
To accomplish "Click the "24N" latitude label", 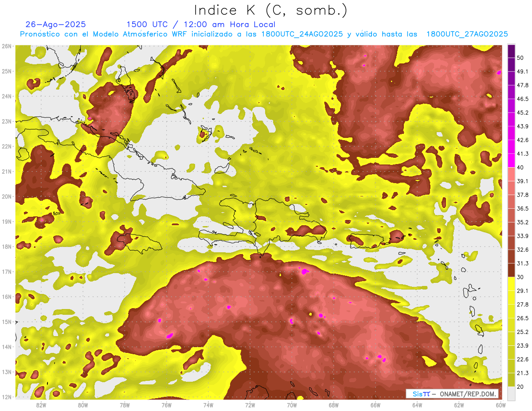I will pos(7,96).
